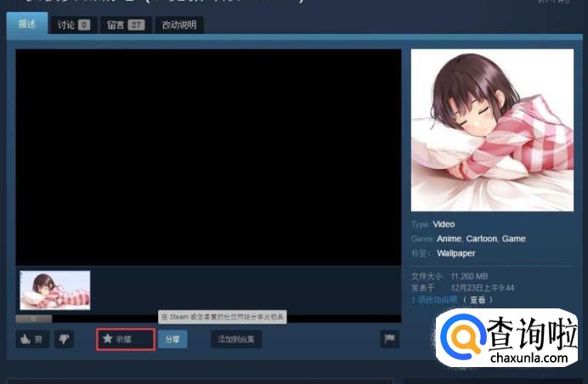Click the Anime genre tag
This screenshot has height=384, width=588.
point(449,239)
